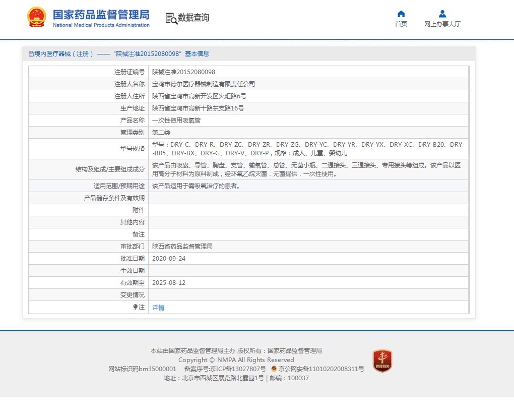Select registration number 陕械注准20152080098 value
Image resolution: width=514 pixels, height=420 pixels.
(183, 72)
